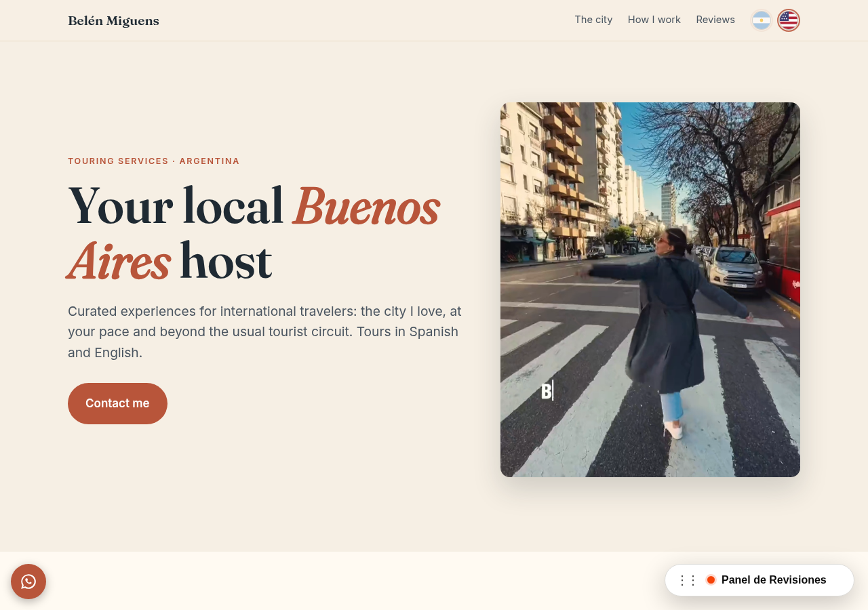The width and height of the screenshot is (868, 610).
Task: Click the "Your local Buenos Aires host" headline
Action: click(254, 234)
